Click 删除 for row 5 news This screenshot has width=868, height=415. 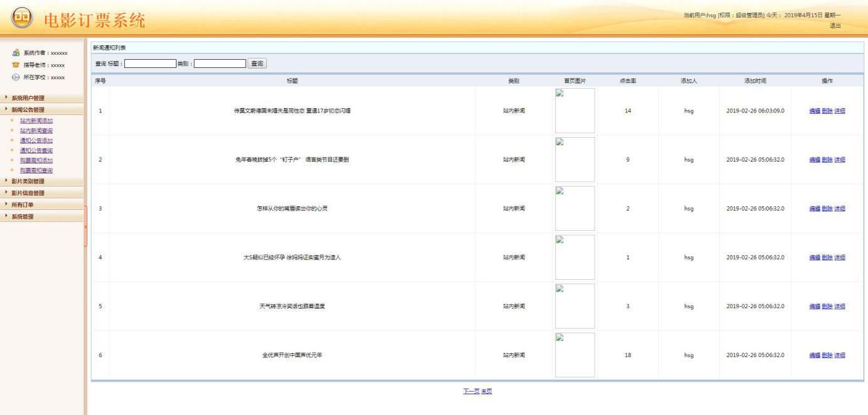pos(827,307)
